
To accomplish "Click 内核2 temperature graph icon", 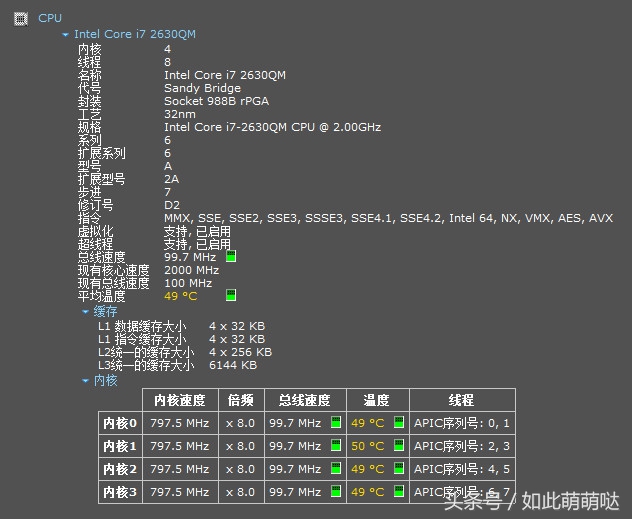I will (399, 468).
